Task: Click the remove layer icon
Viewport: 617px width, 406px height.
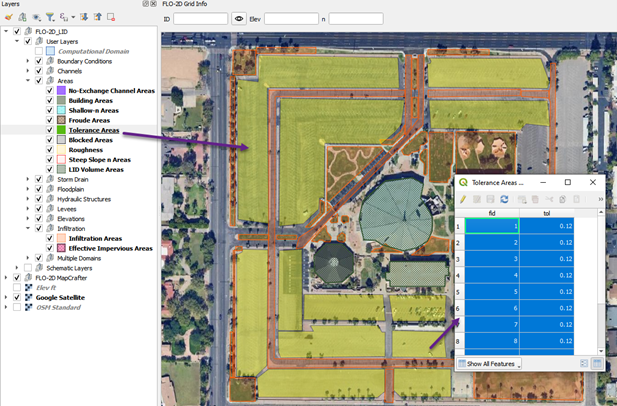Action: [x=111, y=17]
